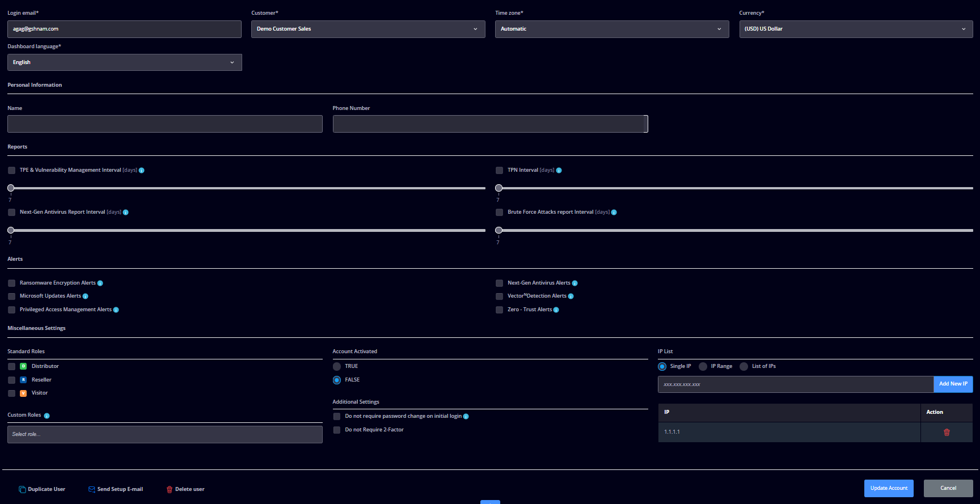This screenshot has width=980, height=504.
Task: Click info icon next to TPN Interval
Action: 559,170
